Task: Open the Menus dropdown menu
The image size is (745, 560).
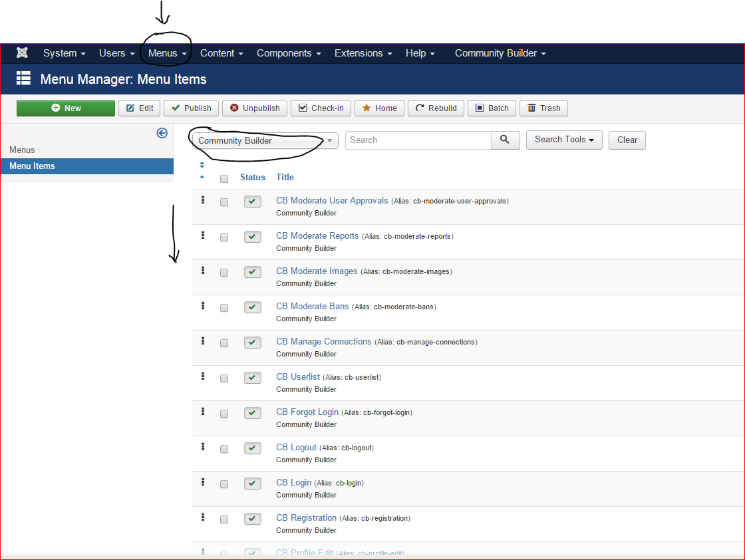Action: click(167, 53)
